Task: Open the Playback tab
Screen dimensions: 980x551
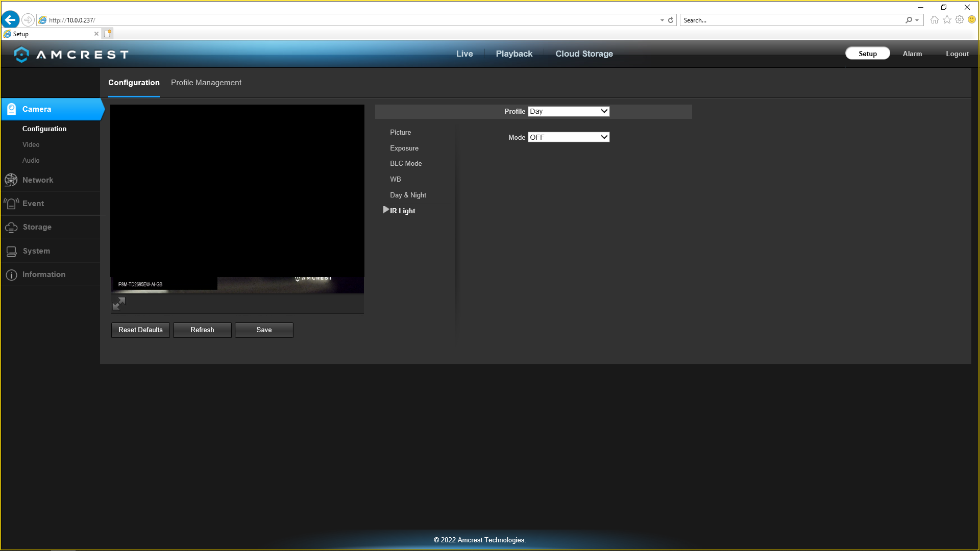Action: (x=514, y=54)
